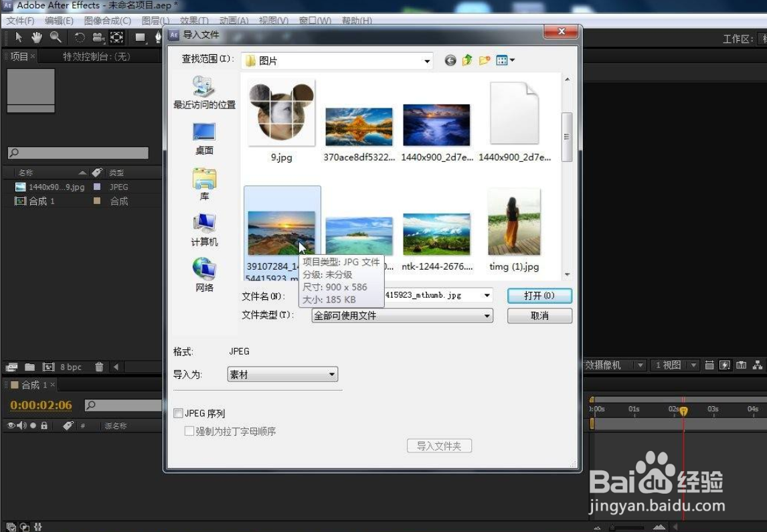Click the eye video visibility column header

click(10, 426)
